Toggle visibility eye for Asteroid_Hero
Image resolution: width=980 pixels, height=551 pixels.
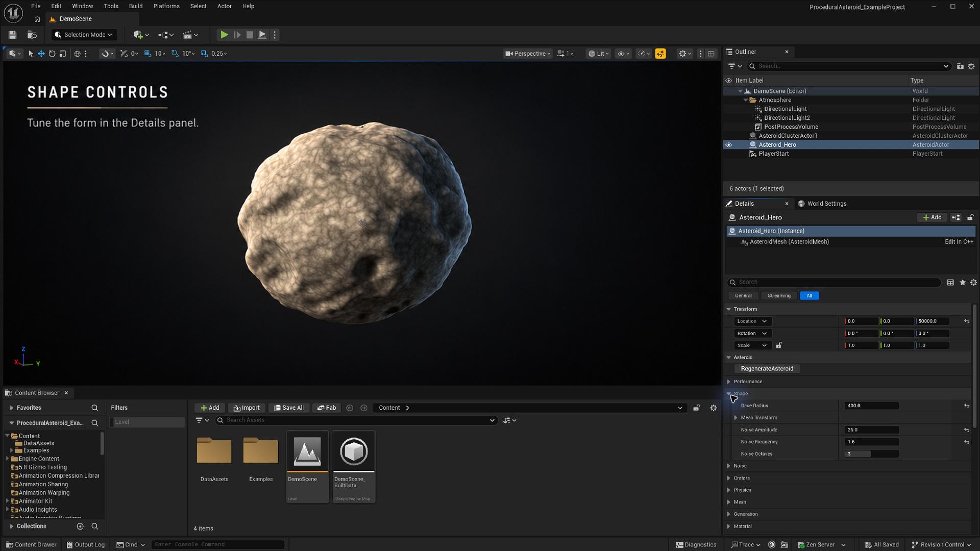[728, 145]
